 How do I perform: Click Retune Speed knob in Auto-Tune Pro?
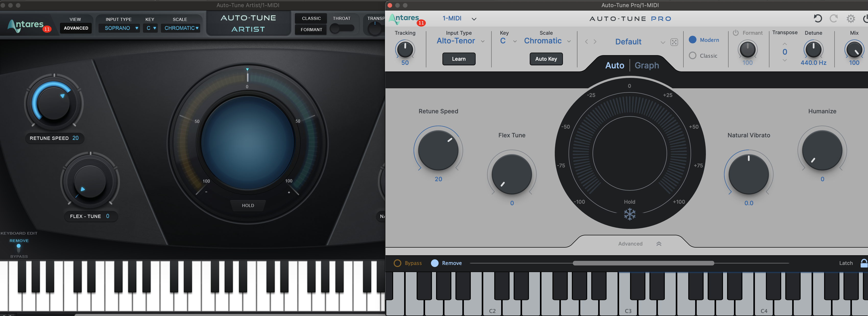pos(438,150)
